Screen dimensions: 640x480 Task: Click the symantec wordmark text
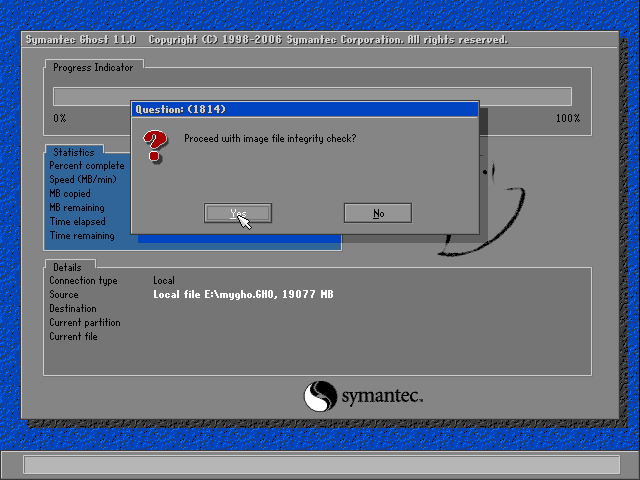pyautogui.click(x=382, y=396)
